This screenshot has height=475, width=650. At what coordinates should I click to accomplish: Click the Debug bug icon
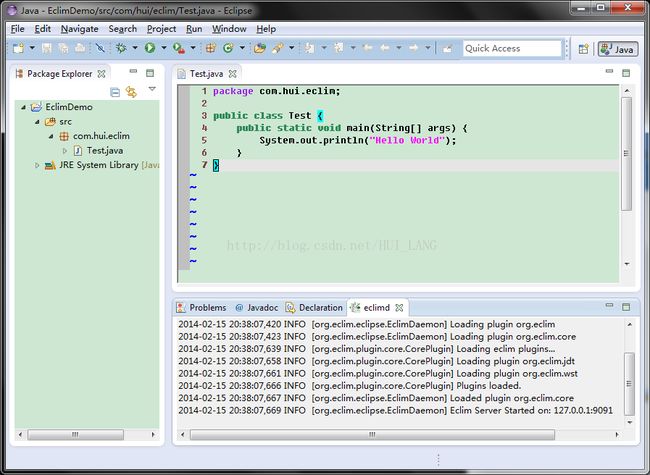click(121, 48)
